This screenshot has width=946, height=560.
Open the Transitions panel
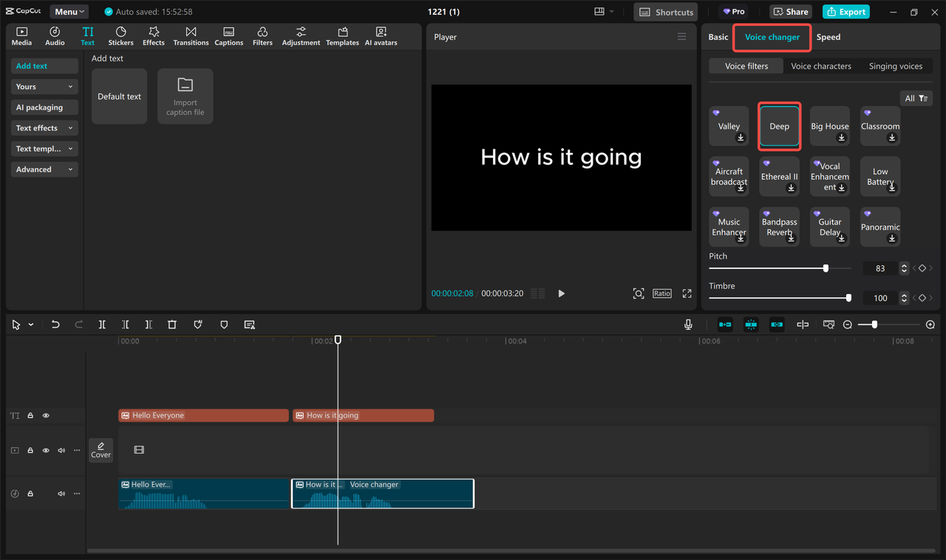[x=191, y=36]
